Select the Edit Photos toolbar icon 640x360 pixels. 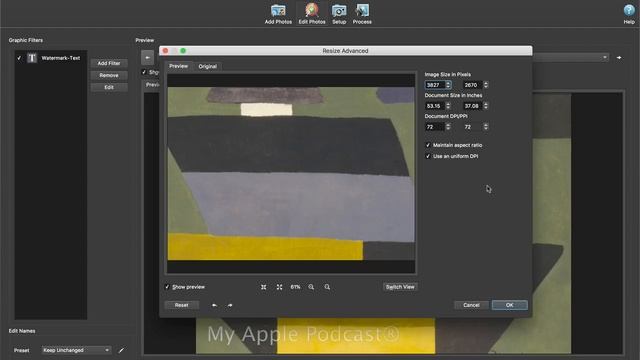tap(312, 14)
